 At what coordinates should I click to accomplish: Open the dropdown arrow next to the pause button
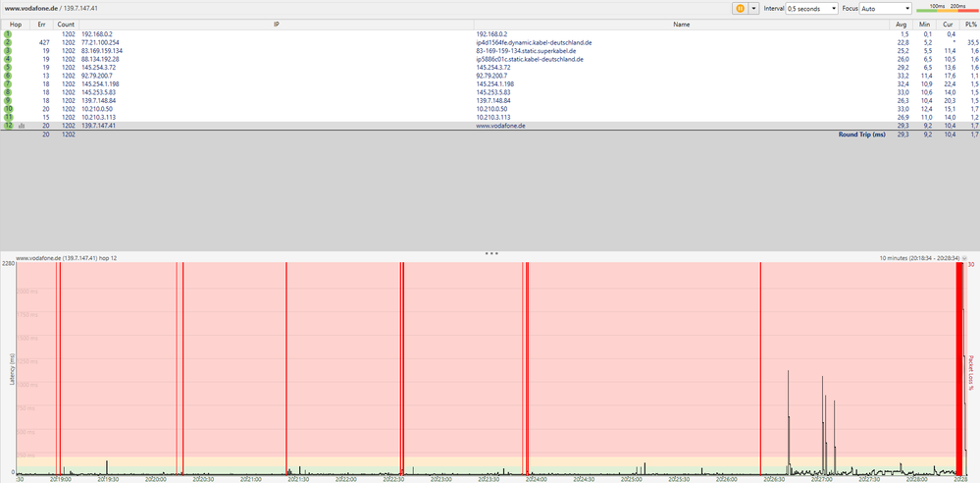753,9
